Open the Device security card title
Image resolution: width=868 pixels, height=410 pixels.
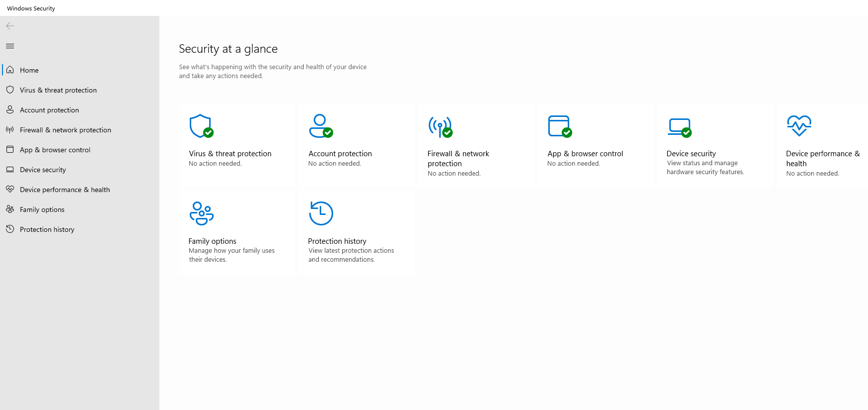click(691, 154)
